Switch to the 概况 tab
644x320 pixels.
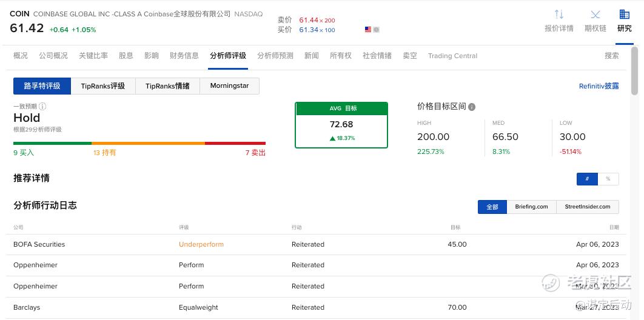tap(21, 56)
